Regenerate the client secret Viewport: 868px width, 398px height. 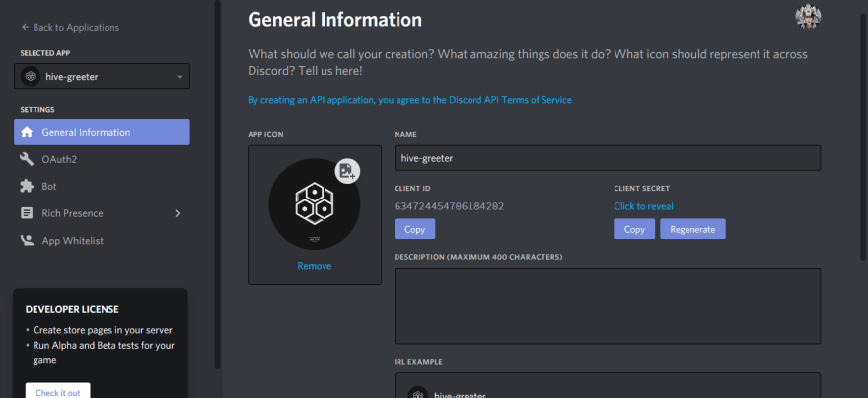[692, 229]
